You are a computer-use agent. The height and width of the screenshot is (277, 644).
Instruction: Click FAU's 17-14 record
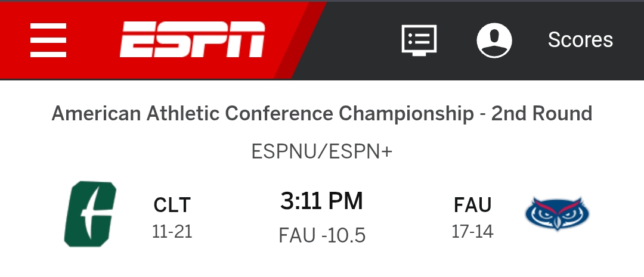click(x=472, y=232)
